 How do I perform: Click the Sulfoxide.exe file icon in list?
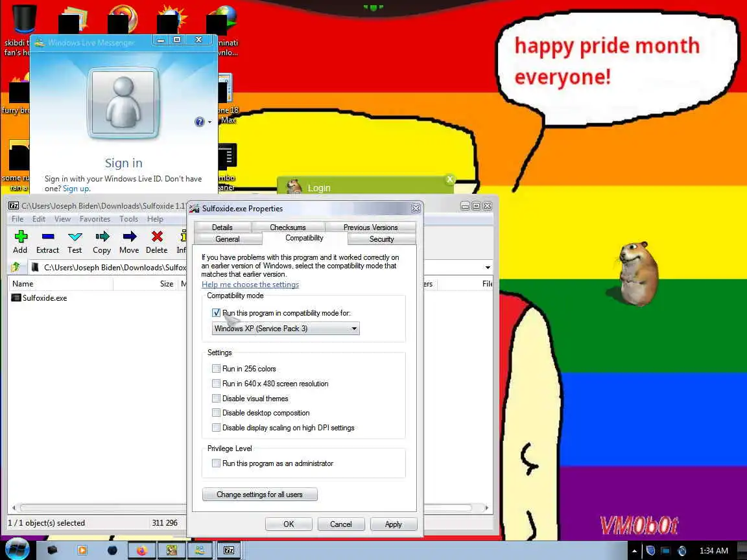click(16, 297)
